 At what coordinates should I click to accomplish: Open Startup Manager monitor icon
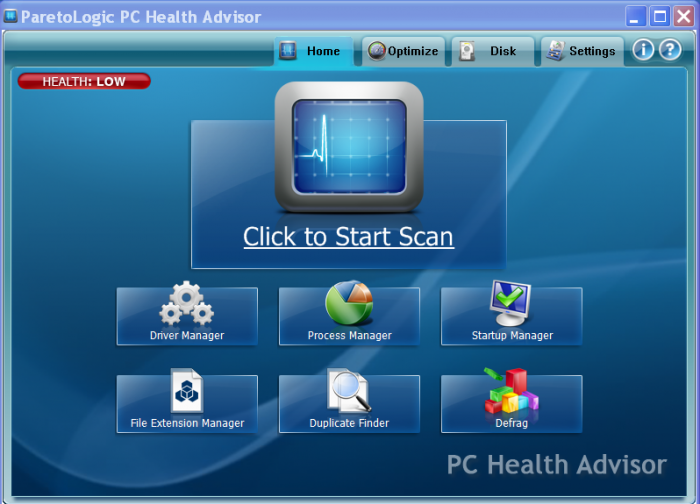tap(511, 303)
